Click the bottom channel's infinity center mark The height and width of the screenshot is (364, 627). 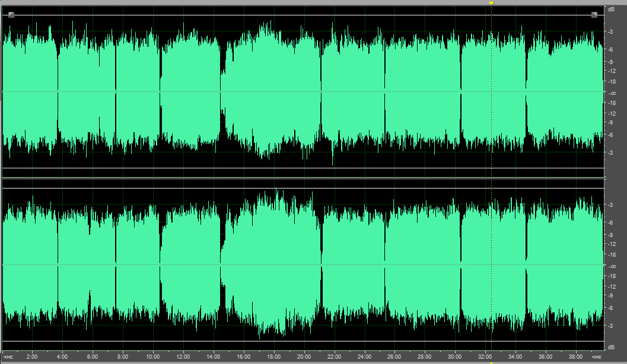coord(610,266)
